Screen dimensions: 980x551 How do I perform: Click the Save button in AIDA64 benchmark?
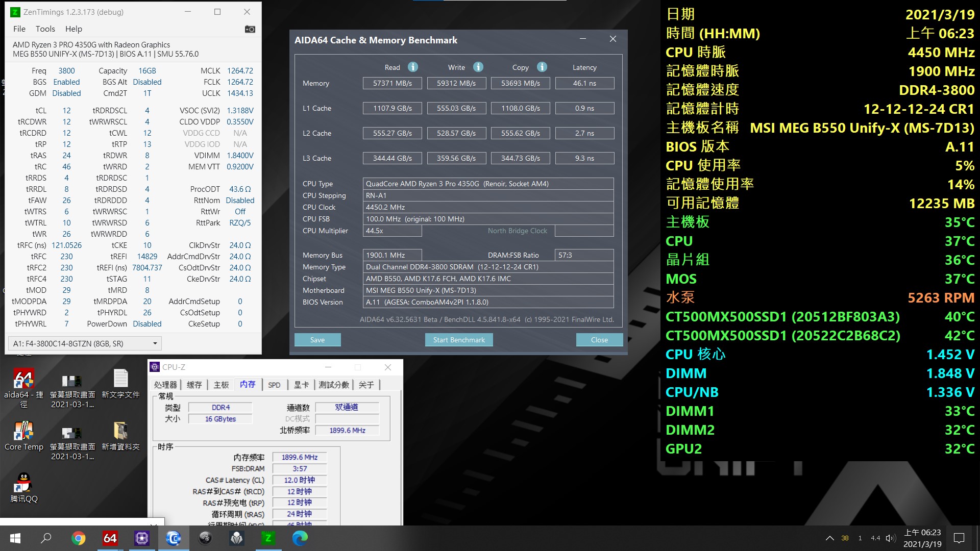pos(317,340)
